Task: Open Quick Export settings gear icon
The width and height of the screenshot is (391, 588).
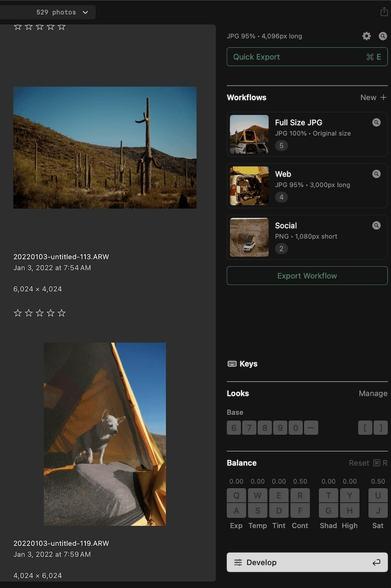Action: pos(366,36)
